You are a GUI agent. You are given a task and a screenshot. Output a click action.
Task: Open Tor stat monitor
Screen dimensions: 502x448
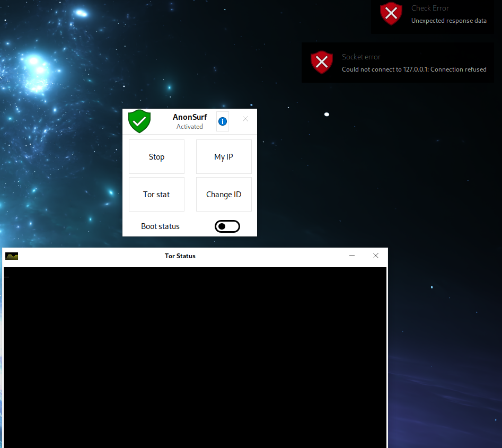click(156, 195)
